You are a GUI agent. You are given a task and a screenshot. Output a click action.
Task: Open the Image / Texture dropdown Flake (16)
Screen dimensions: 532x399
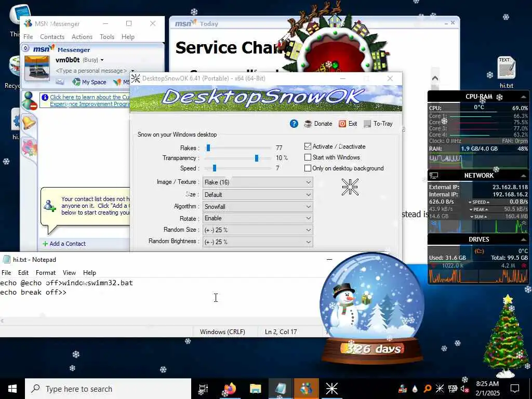[x=258, y=182]
